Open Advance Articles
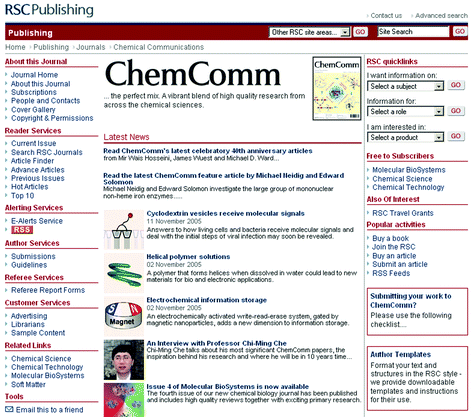Viewport: 472px width, 417px height. [x=38, y=170]
